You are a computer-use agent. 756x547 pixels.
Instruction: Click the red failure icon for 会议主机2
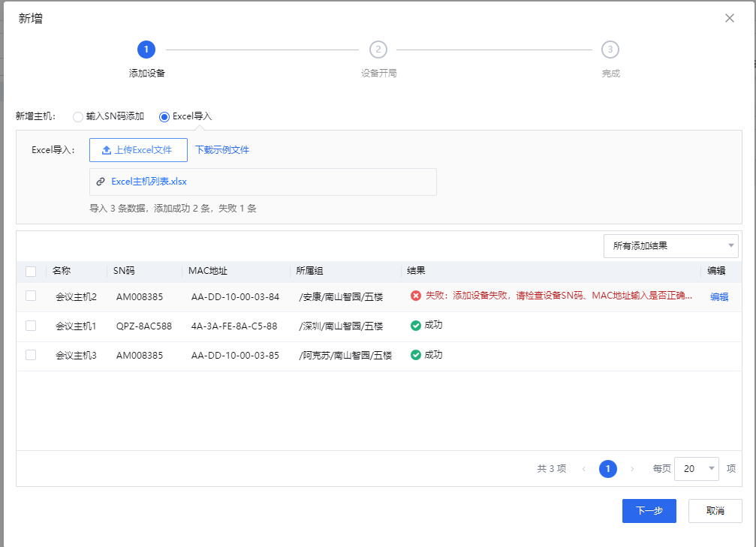[416, 296]
